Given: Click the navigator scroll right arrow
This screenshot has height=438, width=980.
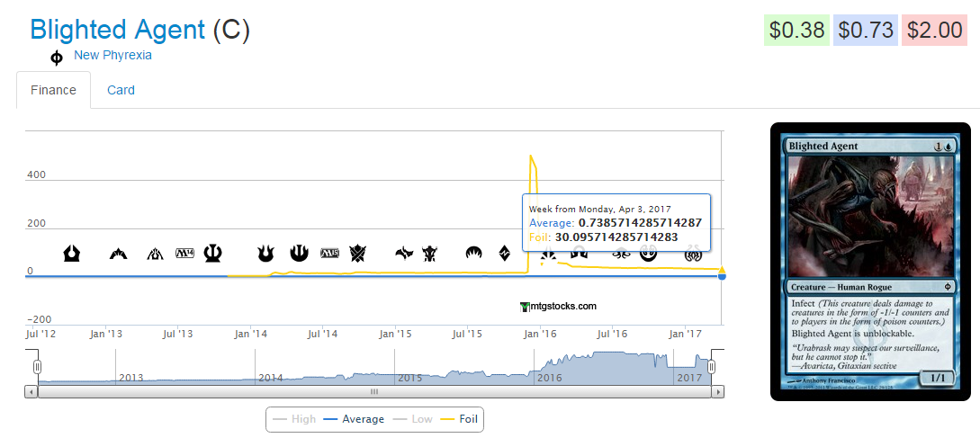Looking at the screenshot, I should [x=718, y=392].
